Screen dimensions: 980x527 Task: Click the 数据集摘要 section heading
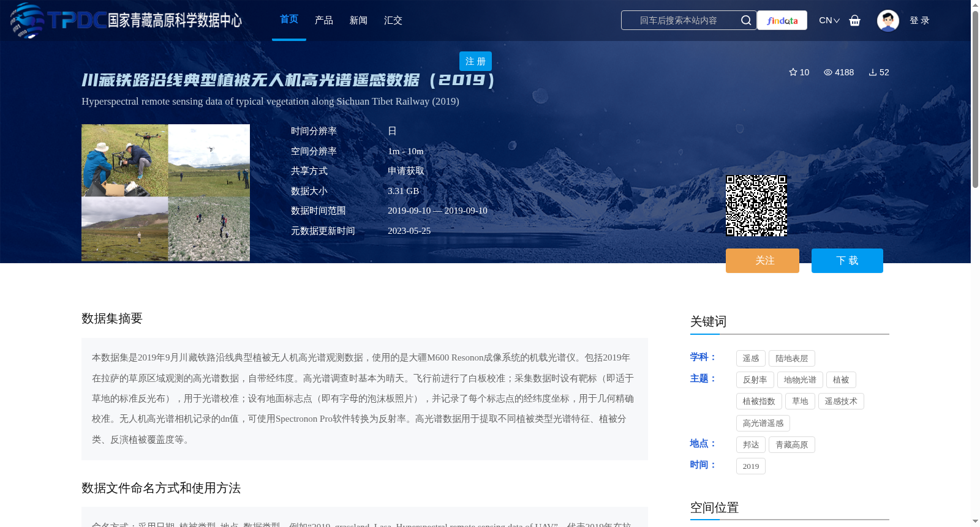point(112,318)
